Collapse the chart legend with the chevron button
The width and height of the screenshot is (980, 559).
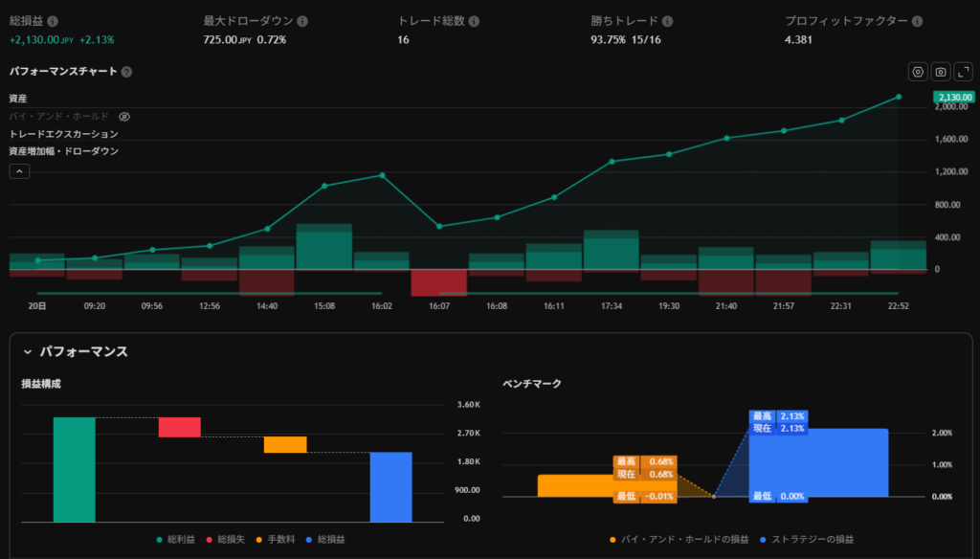click(x=19, y=171)
